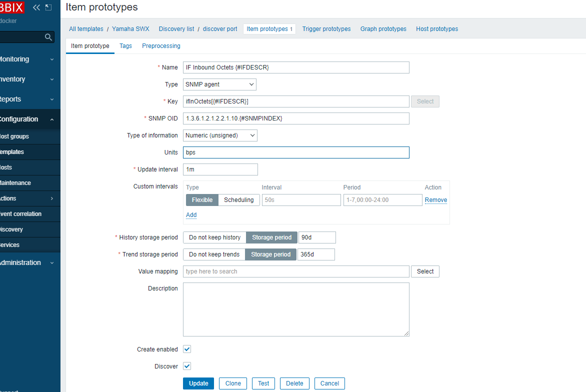Image resolution: width=586 pixels, height=392 pixels.
Task: Focus the Update interval field
Action: coord(220,169)
